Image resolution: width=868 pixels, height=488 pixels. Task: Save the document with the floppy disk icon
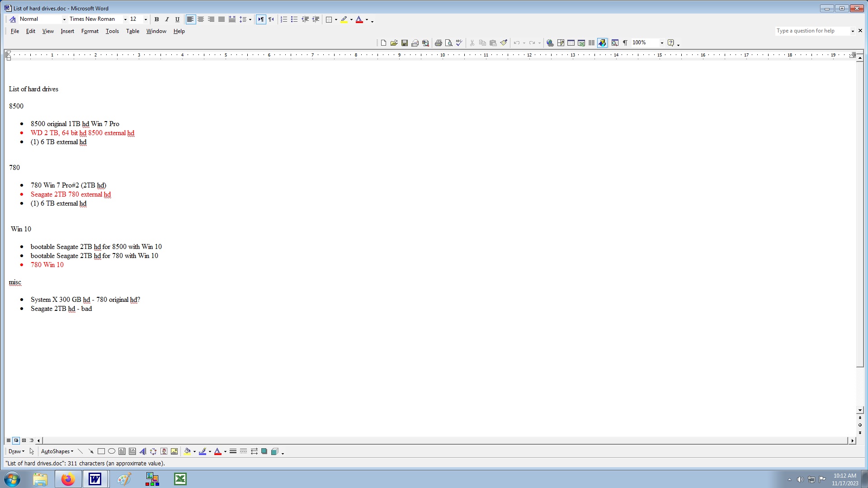click(x=405, y=43)
